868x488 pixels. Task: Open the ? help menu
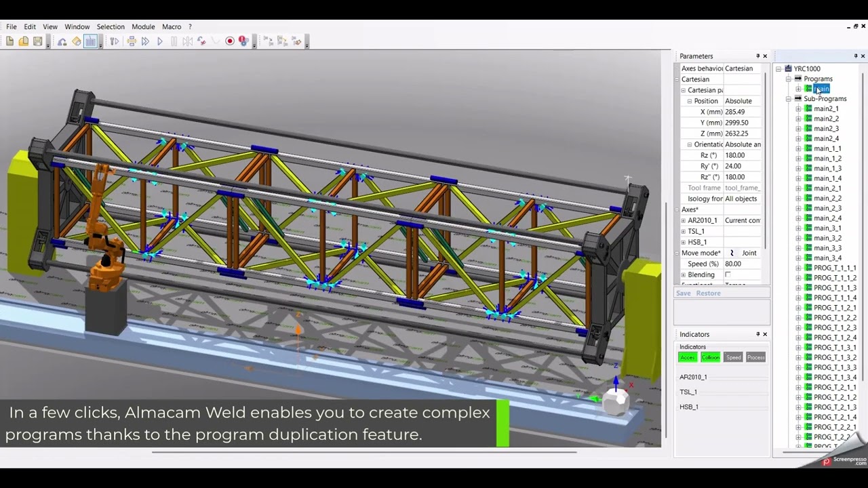[x=190, y=27]
